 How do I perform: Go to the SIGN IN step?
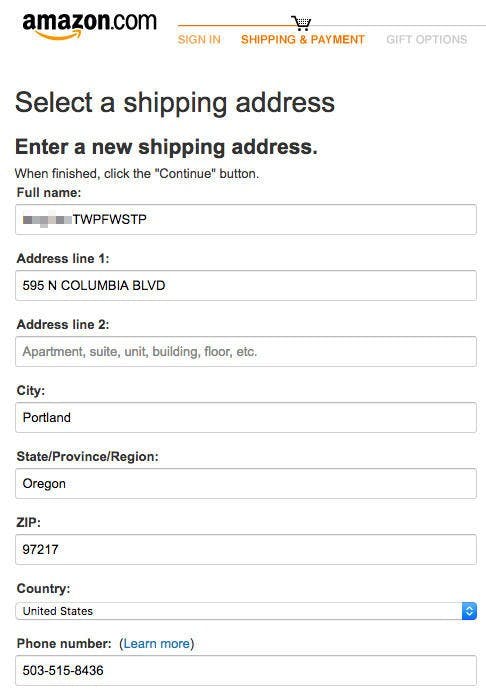tap(199, 40)
